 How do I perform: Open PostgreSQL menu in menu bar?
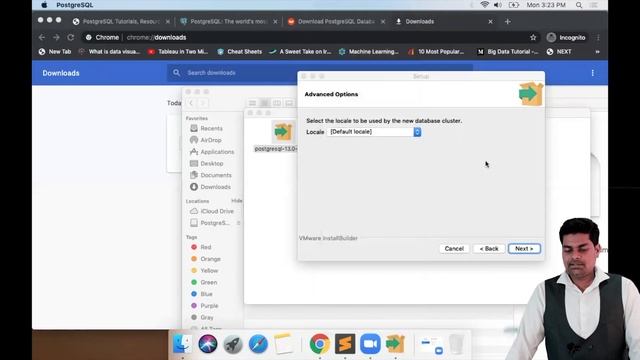[x=75, y=5]
